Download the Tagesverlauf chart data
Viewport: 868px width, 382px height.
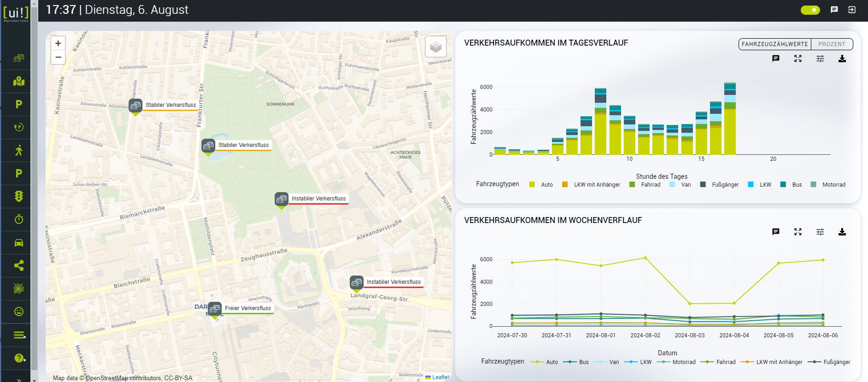pos(842,59)
